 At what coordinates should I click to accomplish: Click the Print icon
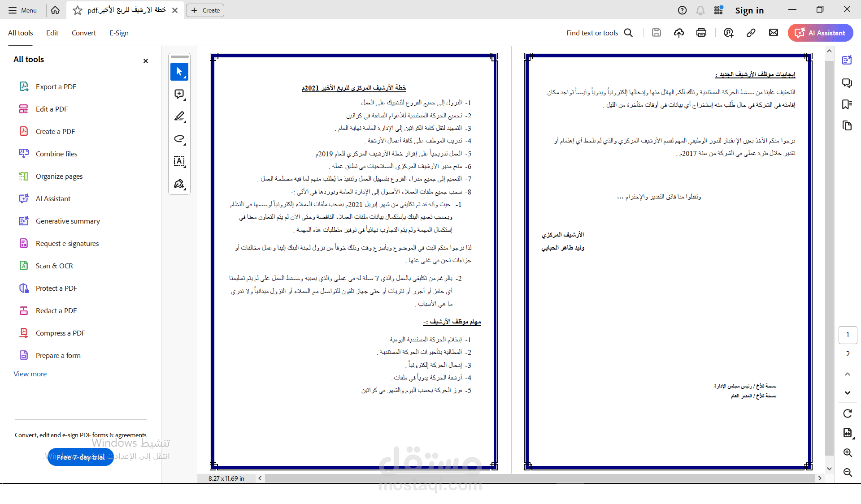coord(701,33)
